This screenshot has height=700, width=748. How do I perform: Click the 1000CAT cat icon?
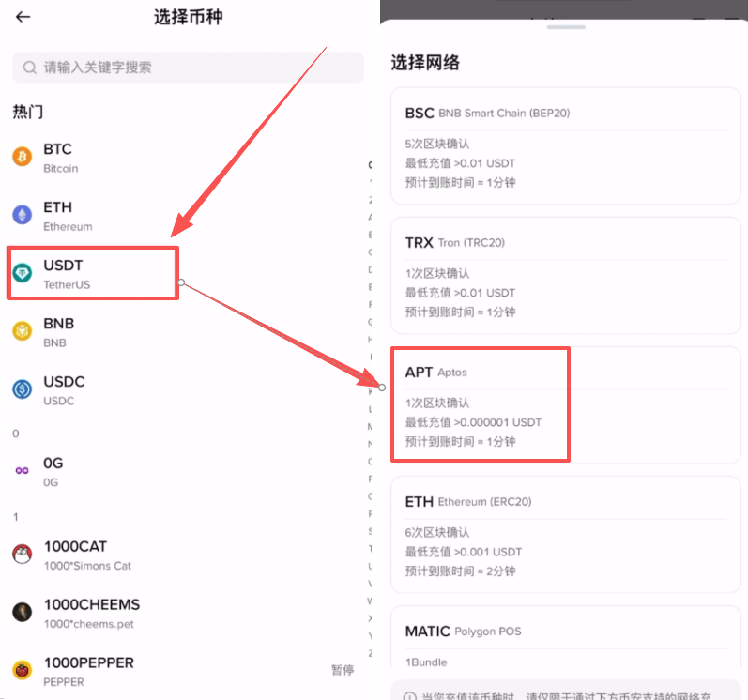[22, 555]
